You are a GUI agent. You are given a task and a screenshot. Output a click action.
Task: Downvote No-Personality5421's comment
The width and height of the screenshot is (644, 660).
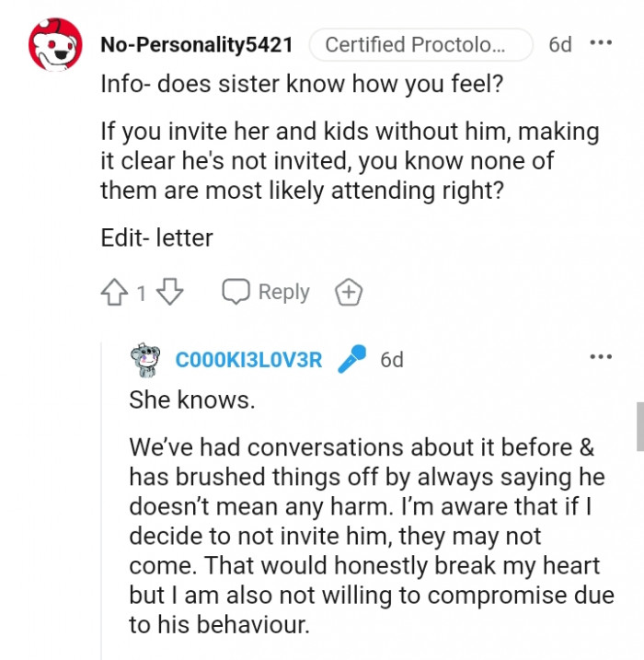(170, 293)
